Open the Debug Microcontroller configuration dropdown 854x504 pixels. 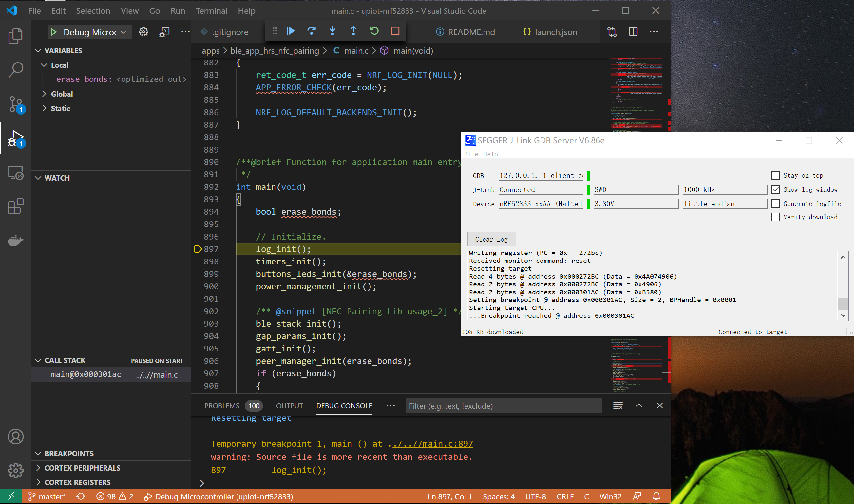90,32
